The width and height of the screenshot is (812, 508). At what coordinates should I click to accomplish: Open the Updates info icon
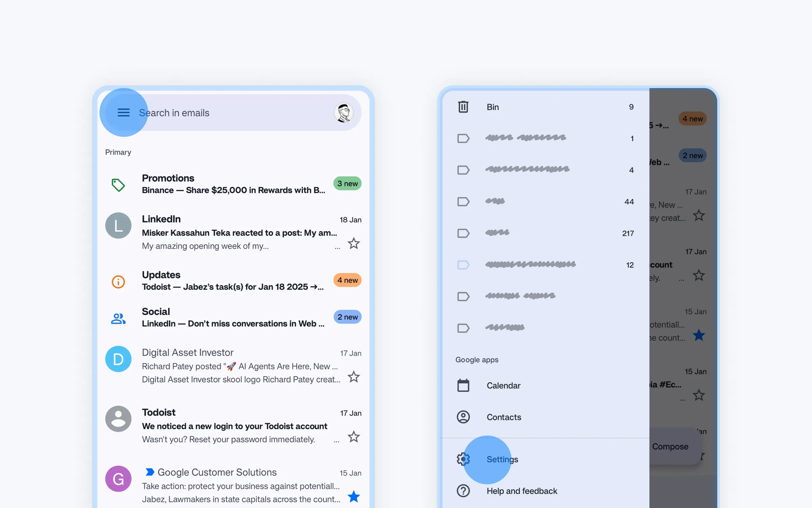tap(118, 281)
